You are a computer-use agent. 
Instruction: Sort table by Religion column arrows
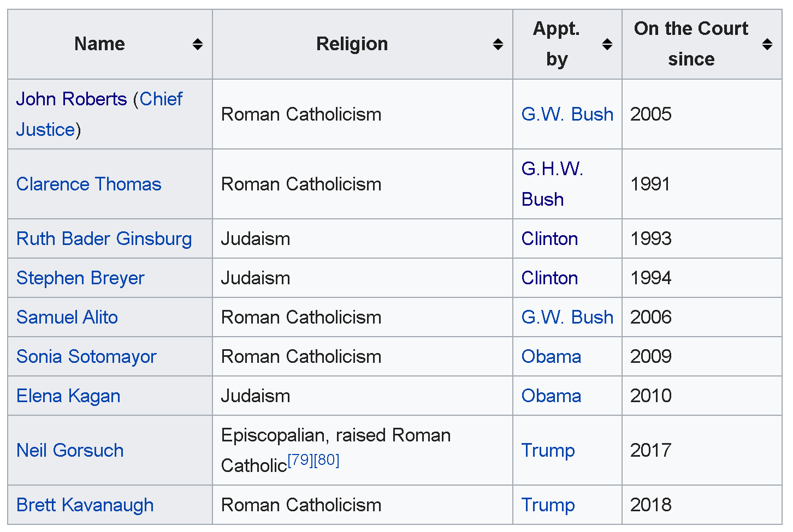pos(498,44)
